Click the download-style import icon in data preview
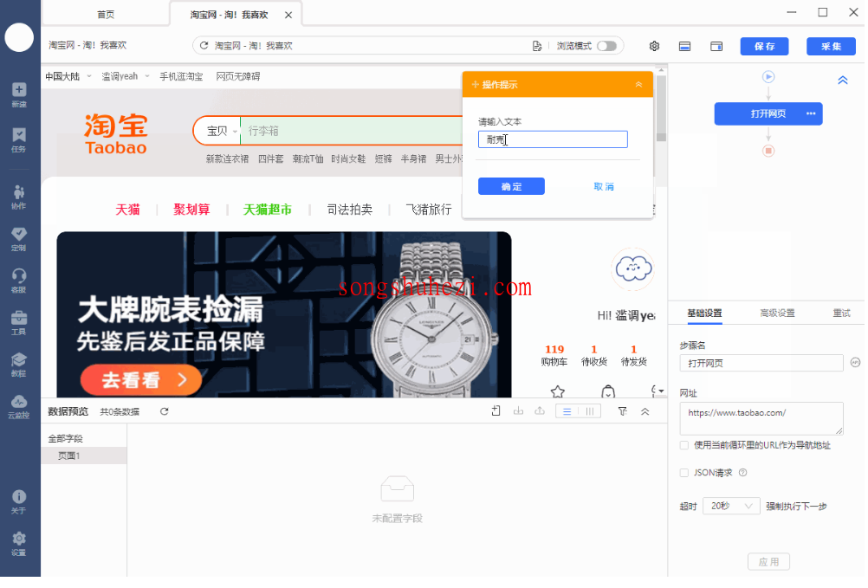The width and height of the screenshot is (868, 588). point(518,411)
